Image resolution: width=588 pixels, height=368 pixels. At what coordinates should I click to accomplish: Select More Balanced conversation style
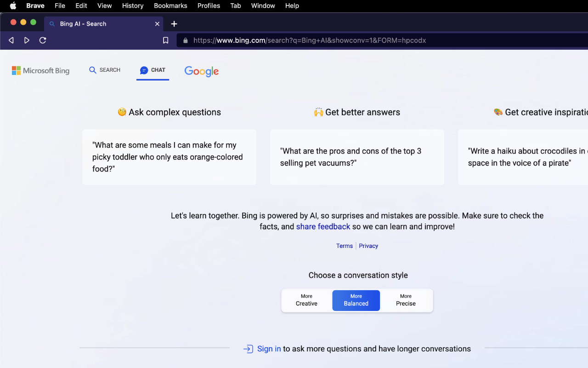click(356, 300)
